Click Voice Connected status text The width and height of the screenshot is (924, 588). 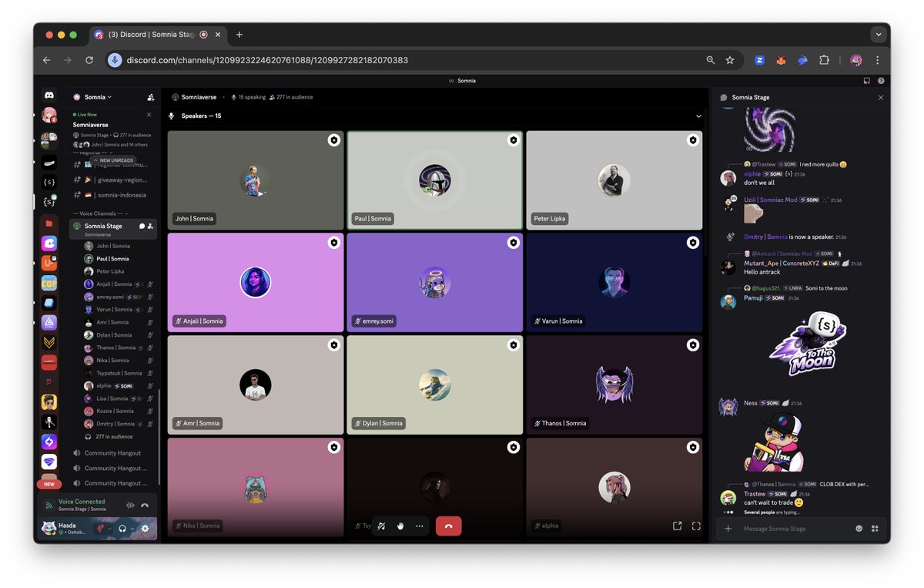tap(82, 502)
